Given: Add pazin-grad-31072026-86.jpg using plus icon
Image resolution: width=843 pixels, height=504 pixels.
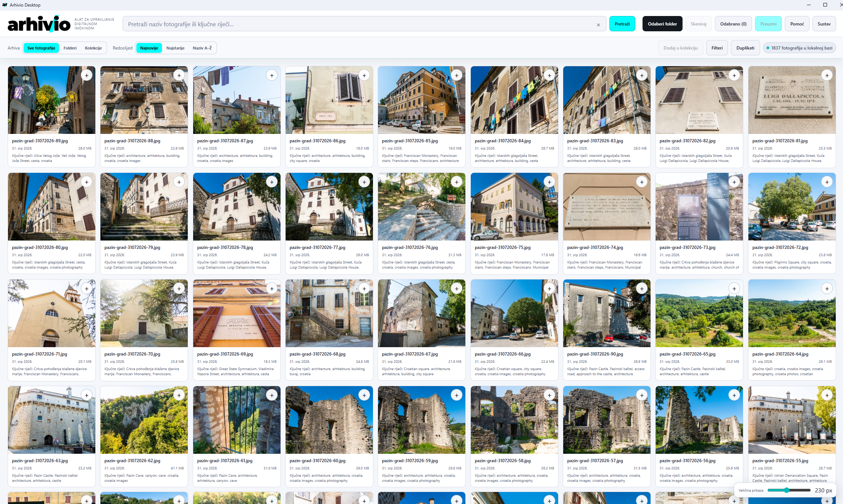Looking at the screenshot, I should click(x=364, y=75).
